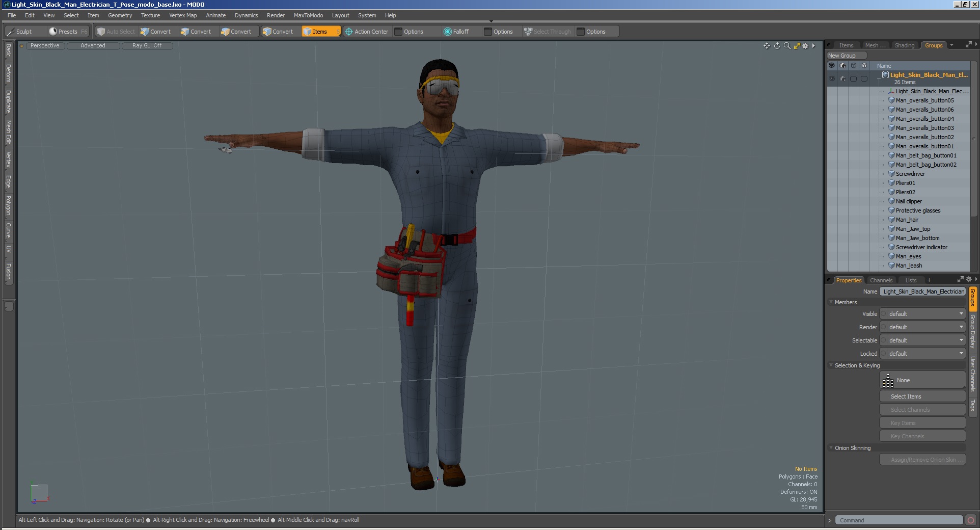This screenshot has width=980, height=530.
Task: Click the outlined cube column header
Action: click(x=854, y=66)
